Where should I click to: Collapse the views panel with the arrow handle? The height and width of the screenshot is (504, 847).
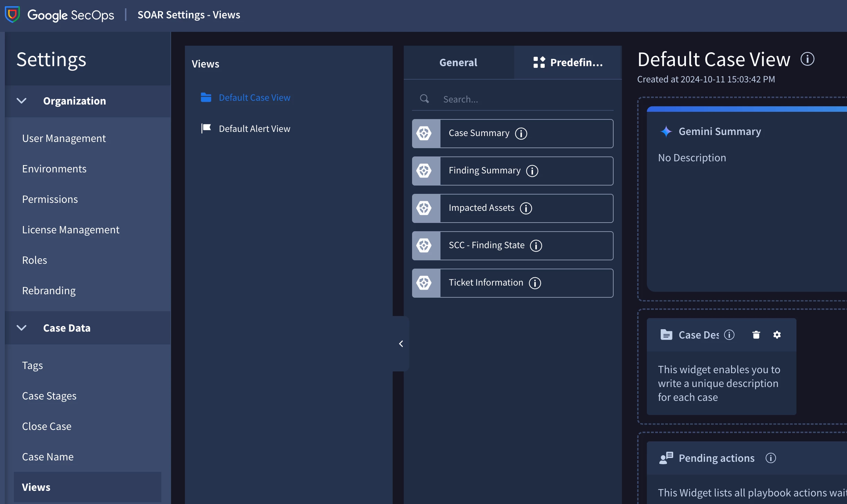pyautogui.click(x=401, y=344)
